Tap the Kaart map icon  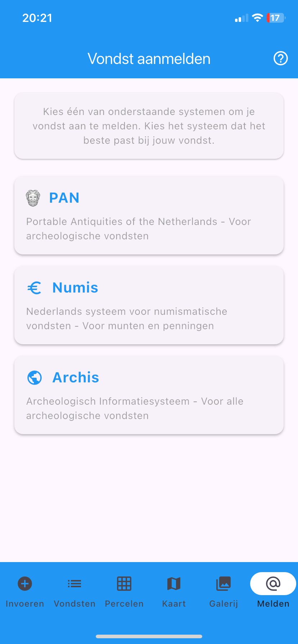pos(174,584)
